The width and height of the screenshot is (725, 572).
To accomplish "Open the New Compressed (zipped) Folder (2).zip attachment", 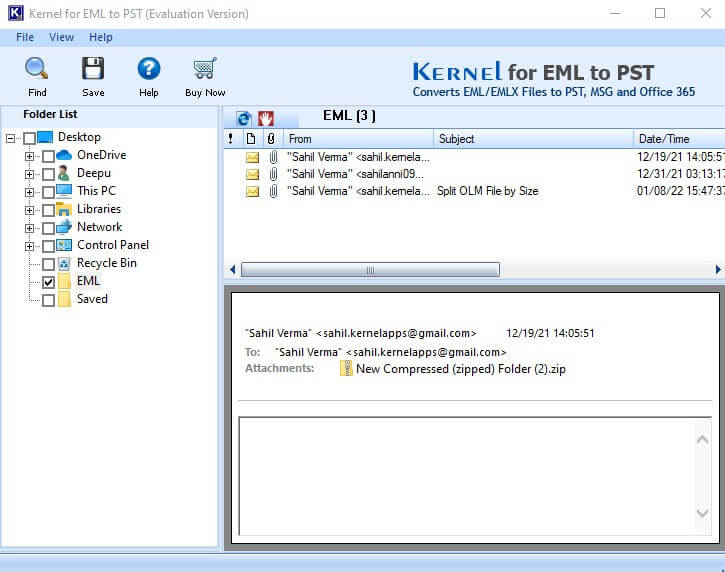I will pyautogui.click(x=461, y=369).
